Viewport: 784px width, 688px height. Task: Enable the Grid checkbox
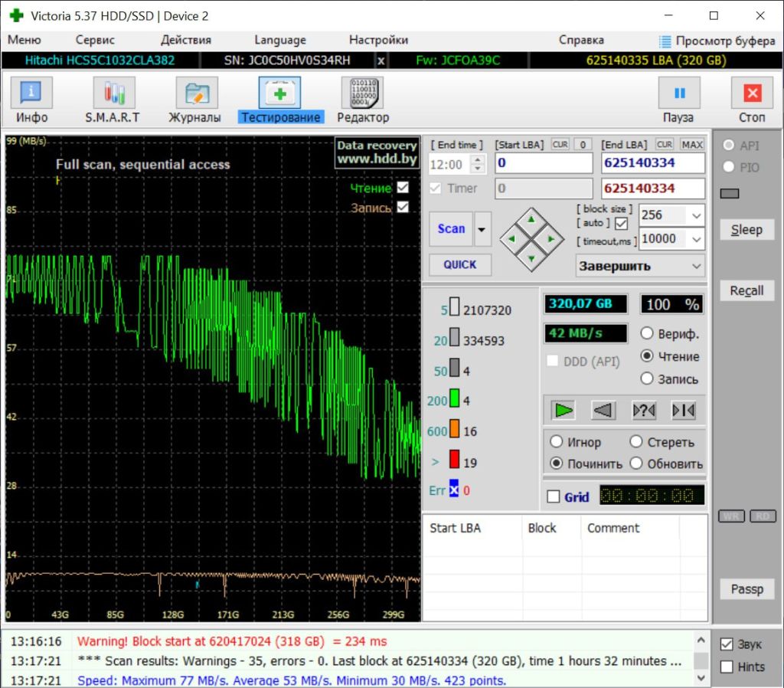point(554,496)
